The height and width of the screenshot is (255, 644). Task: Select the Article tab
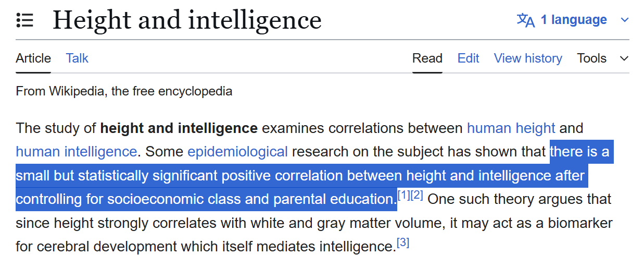point(33,58)
